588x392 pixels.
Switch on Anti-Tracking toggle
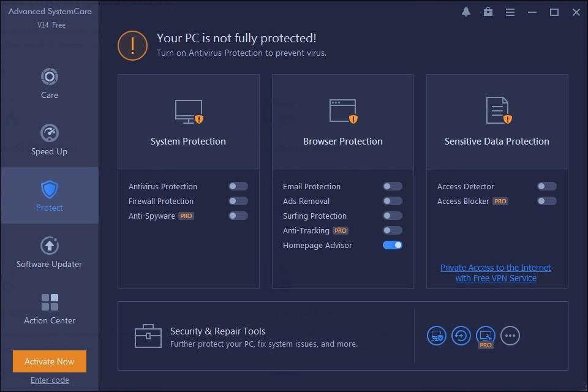393,230
